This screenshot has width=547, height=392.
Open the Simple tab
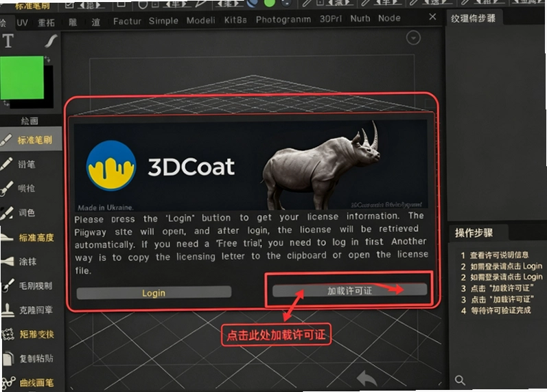tap(163, 21)
